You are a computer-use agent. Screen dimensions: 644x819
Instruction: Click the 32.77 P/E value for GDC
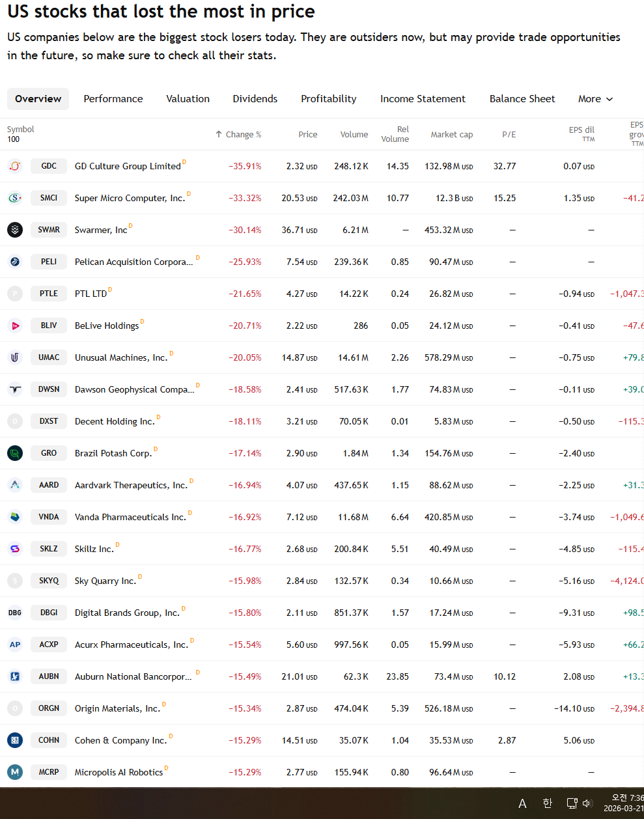click(x=505, y=166)
